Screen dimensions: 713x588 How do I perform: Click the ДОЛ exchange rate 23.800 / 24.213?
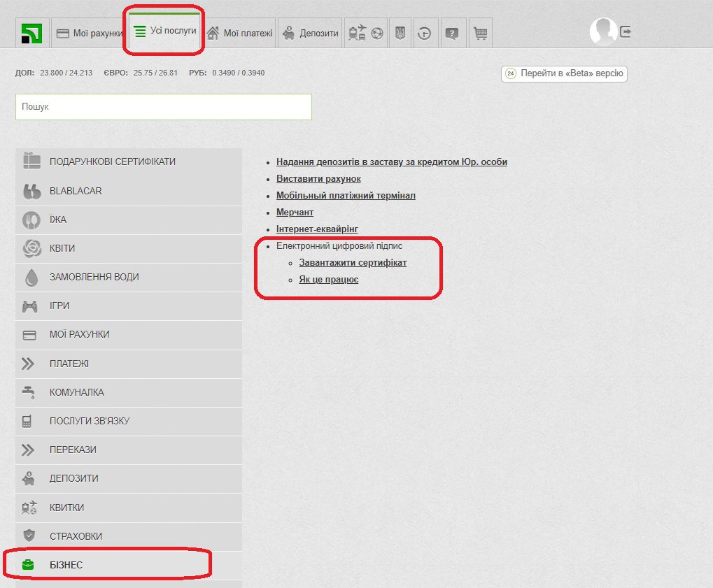(66, 73)
